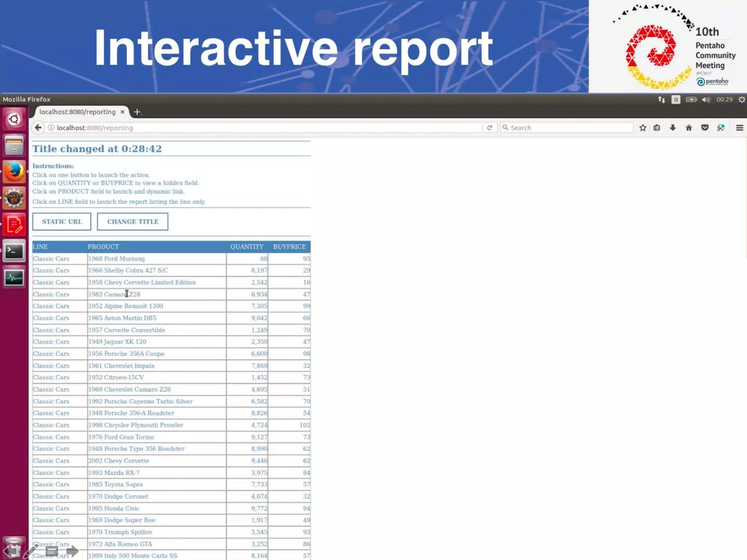Open the Pocket shield icon
747x560 pixels.
coord(705,128)
